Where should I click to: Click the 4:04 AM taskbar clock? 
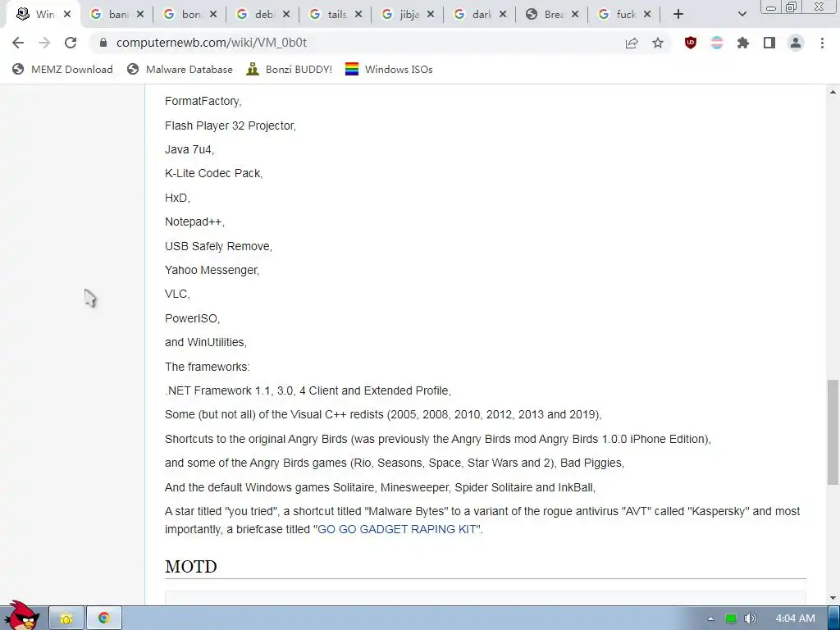(795, 619)
